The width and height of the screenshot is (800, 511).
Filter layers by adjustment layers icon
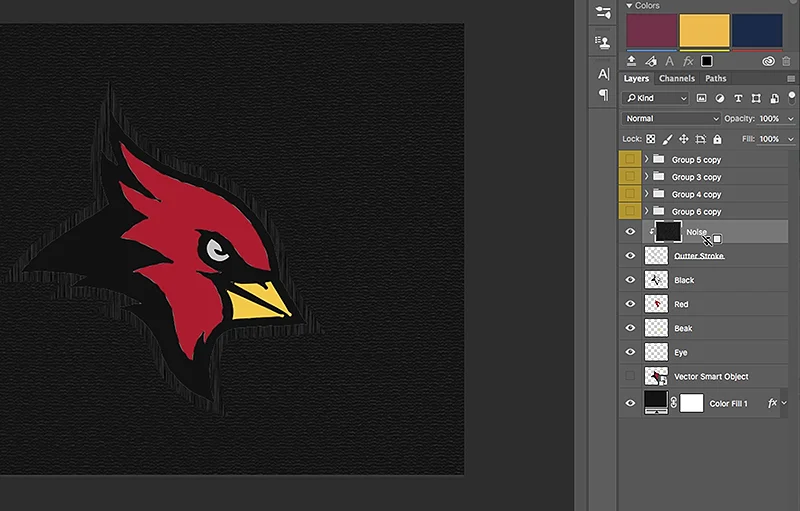pos(719,98)
